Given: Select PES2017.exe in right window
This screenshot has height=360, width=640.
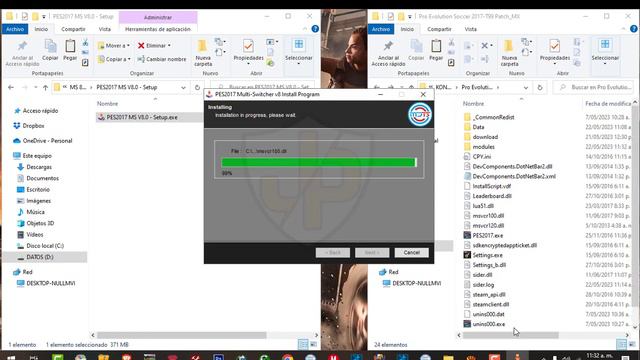Looking at the screenshot, I should tap(487, 236).
